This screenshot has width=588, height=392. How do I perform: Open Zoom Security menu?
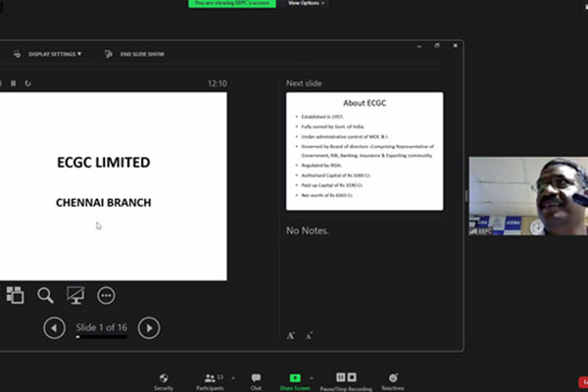click(x=164, y=381)
